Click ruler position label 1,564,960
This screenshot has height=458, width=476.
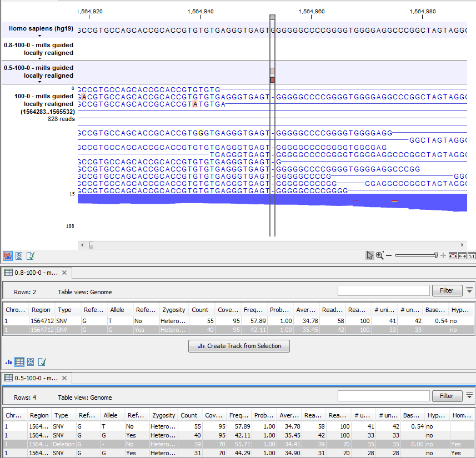click(x=312, y=12)
